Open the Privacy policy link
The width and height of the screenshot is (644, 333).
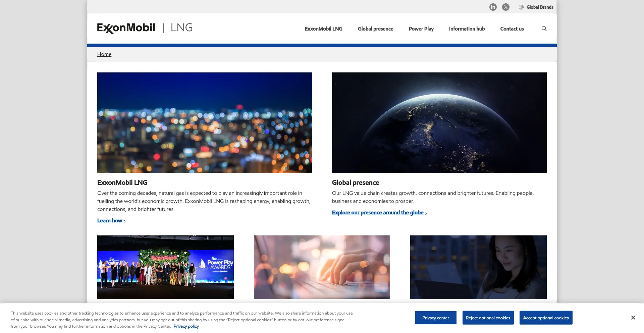(x=186, y=326)
